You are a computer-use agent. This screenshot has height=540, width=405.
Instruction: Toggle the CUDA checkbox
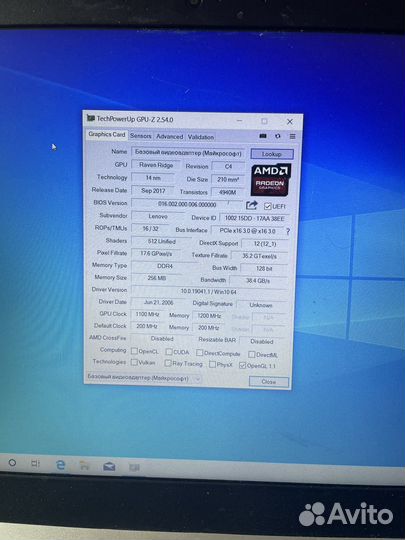tap(169, 352)
